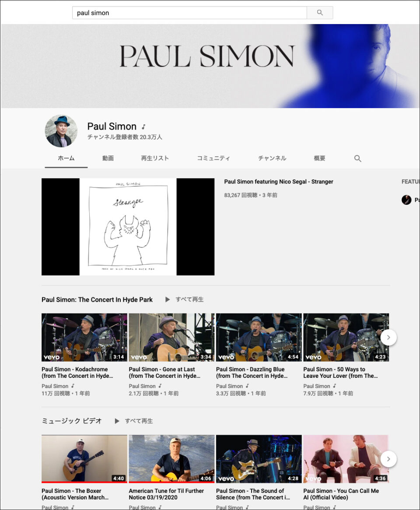
Task: Open the 再生リスト tab
Action: point(155,158)
